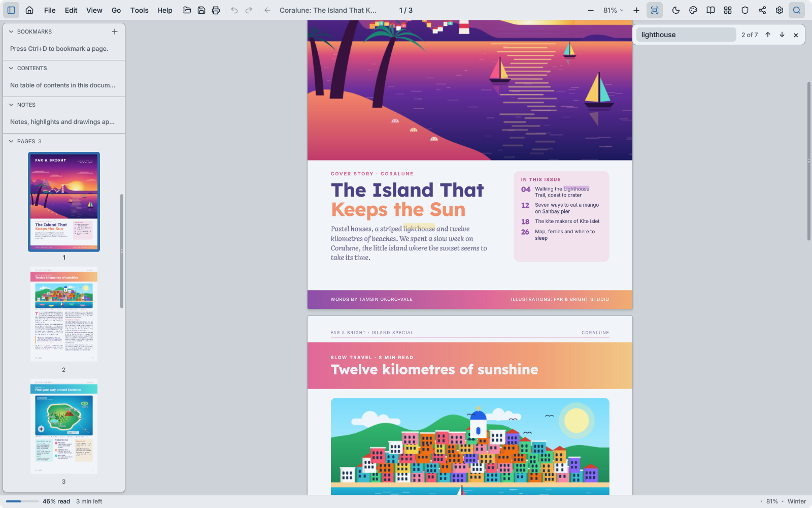Click the 46% read status text
812x508 pixels.
tap(56, 501)
